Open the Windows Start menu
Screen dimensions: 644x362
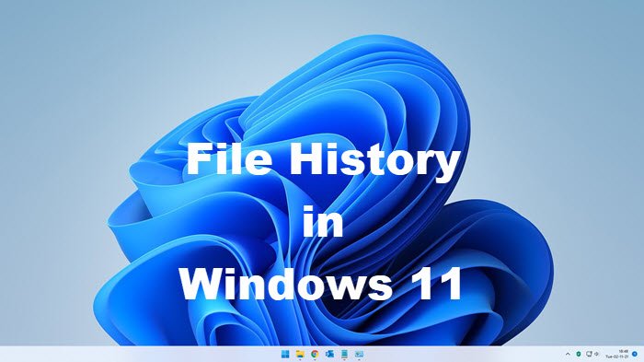coord(285,354)
